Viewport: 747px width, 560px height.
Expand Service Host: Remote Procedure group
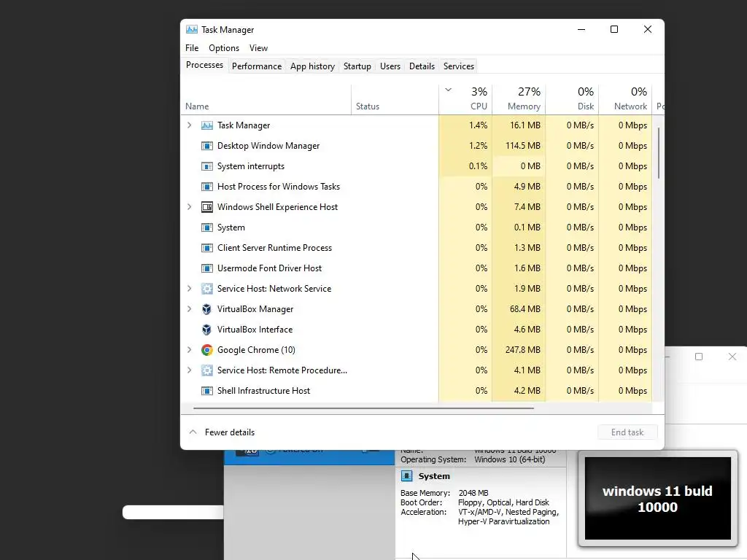189,370
